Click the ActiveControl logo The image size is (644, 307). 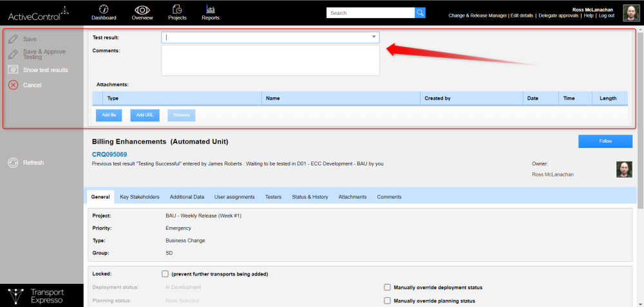pos(38,14)
